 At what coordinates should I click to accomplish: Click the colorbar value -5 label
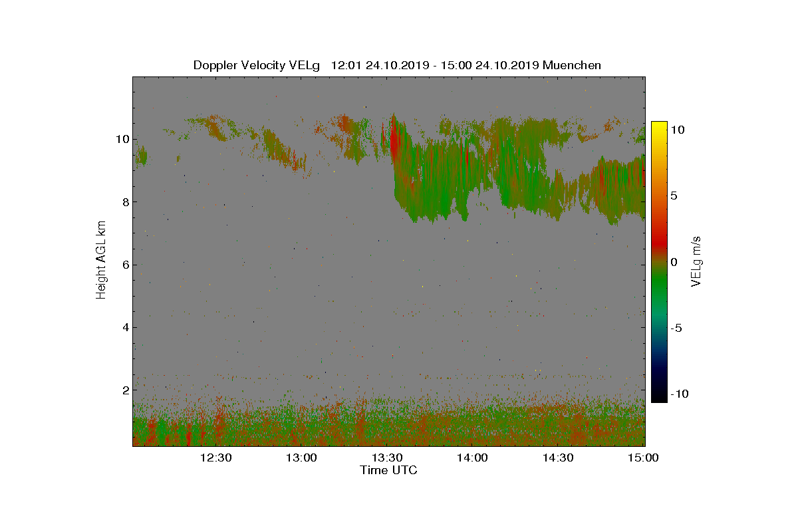pyautogui.click(x=676, y=328)
